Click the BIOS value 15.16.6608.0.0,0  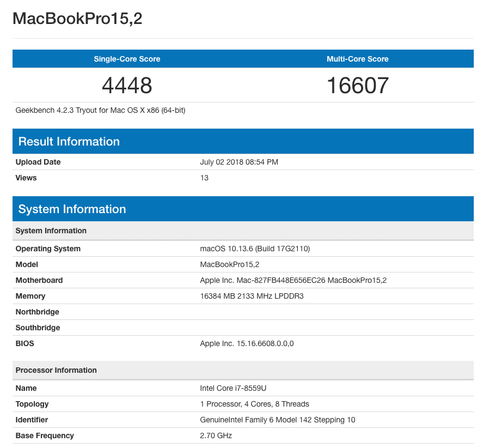247,343
